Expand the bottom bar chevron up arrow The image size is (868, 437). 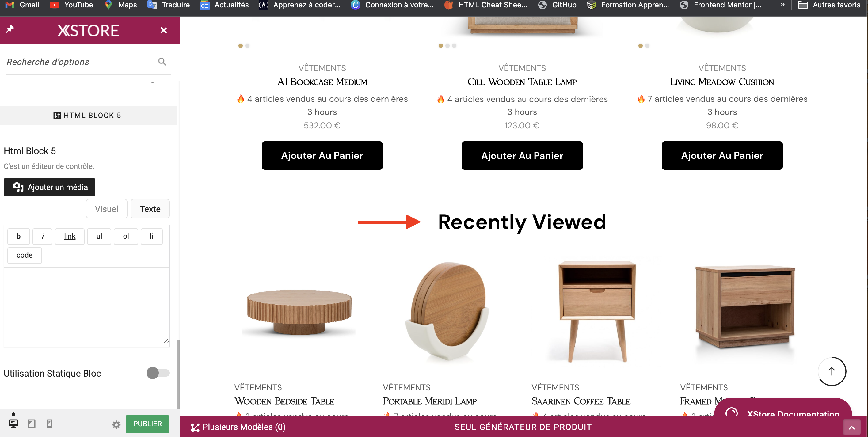click(x=851, y=427)
